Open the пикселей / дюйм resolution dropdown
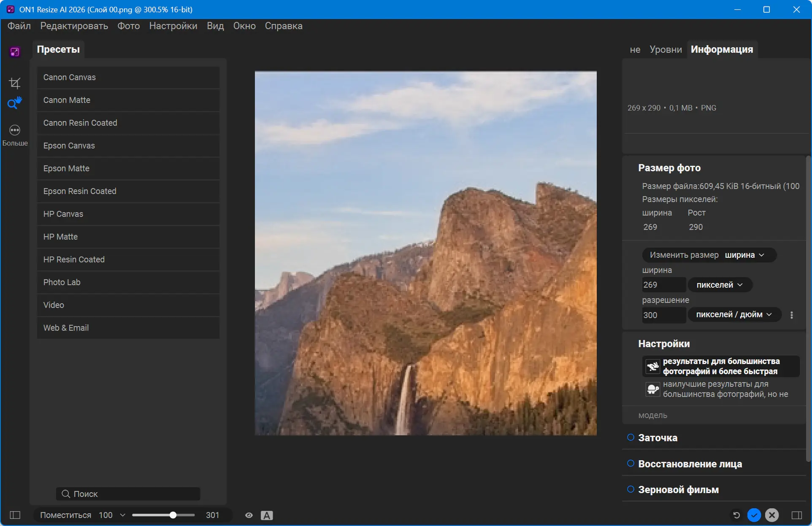The height and width of the screenshot is (526, 812). pos(734,315)
